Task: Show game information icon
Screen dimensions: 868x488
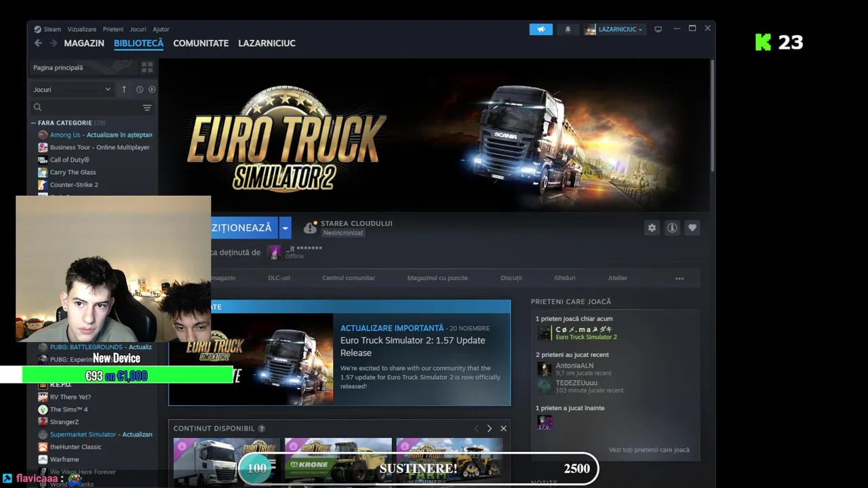Action: click(x=672, y=228)
